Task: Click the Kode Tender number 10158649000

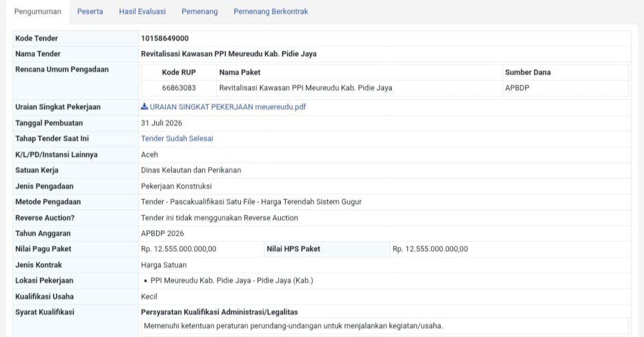Action: tap(165, 39)
